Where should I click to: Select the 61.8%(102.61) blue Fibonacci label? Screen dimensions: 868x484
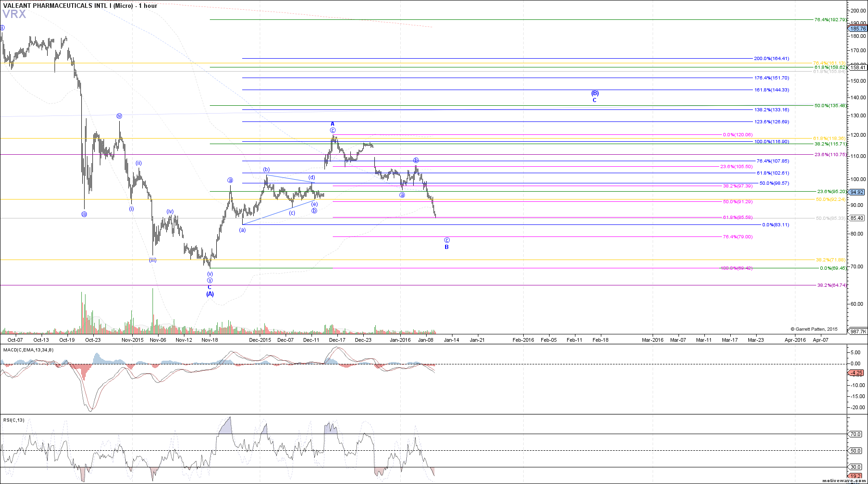(773, 173)
